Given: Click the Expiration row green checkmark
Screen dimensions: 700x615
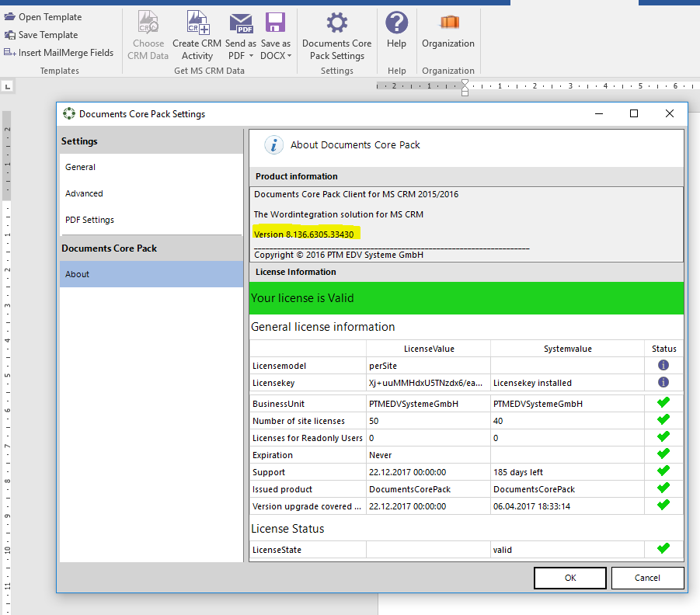Looking at the screenshot, I should [663, 453].
